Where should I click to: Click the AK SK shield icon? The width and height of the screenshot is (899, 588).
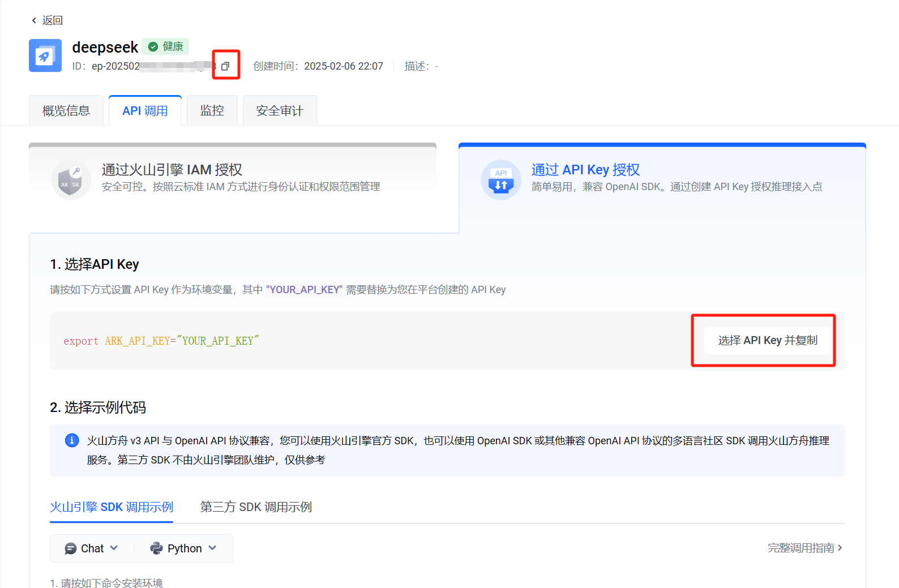coord(71,181)
